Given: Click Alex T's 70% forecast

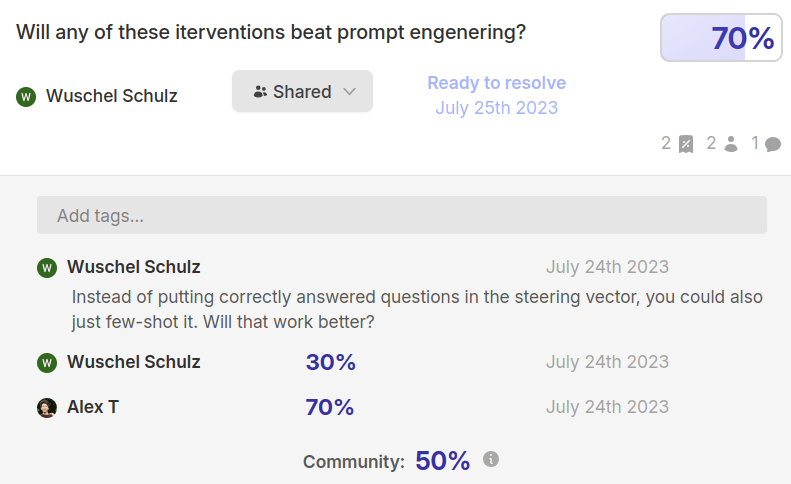Looking at the screenshot, I should [x=330, y=407].
